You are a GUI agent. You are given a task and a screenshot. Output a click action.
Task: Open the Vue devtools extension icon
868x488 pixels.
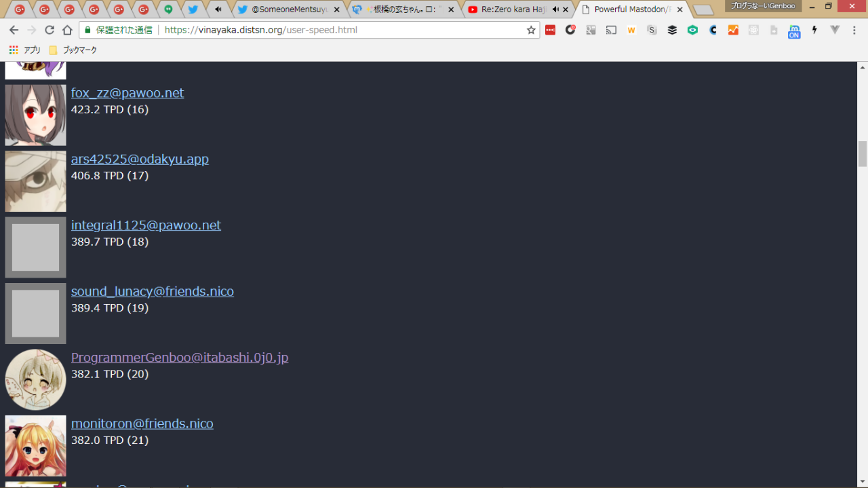pos(835,30)
